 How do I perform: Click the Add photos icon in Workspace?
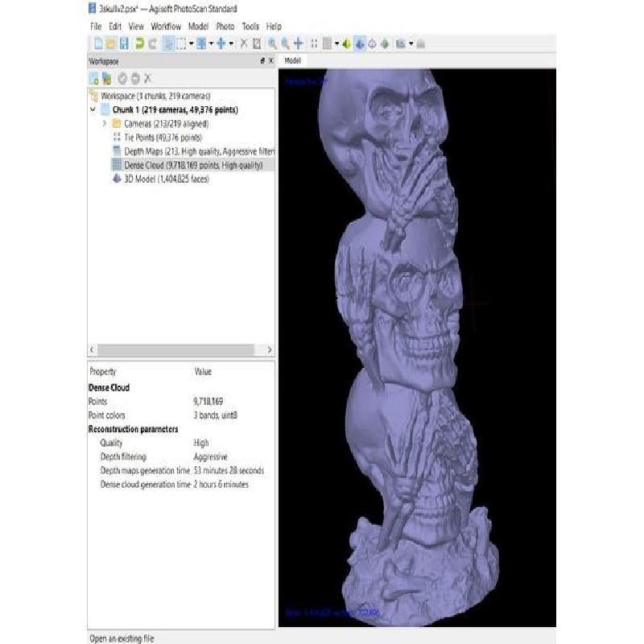(x=106, y=78)
